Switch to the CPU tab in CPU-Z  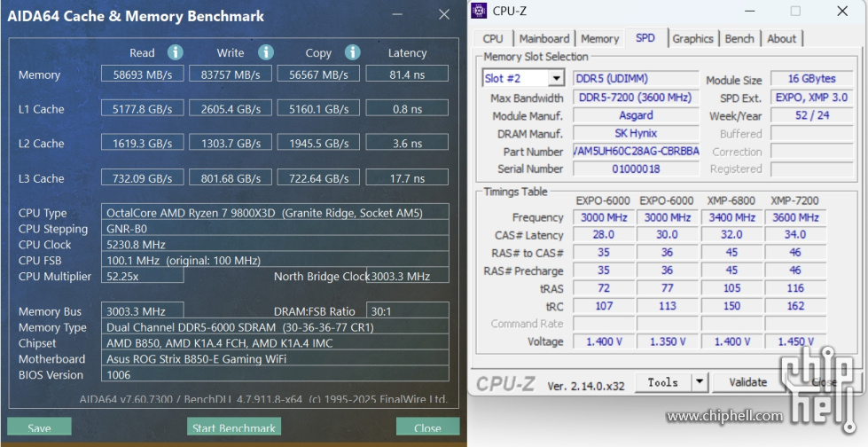(493, 39)
